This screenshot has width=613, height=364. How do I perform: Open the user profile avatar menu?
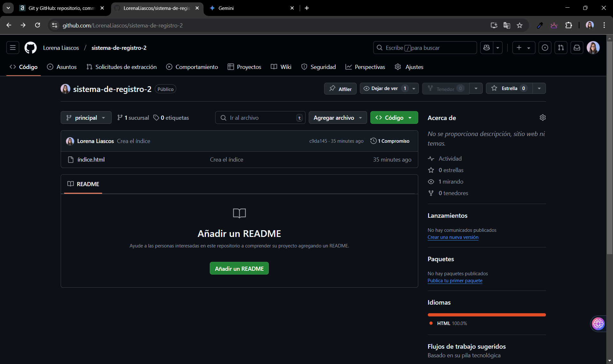[x=593, y=48]
